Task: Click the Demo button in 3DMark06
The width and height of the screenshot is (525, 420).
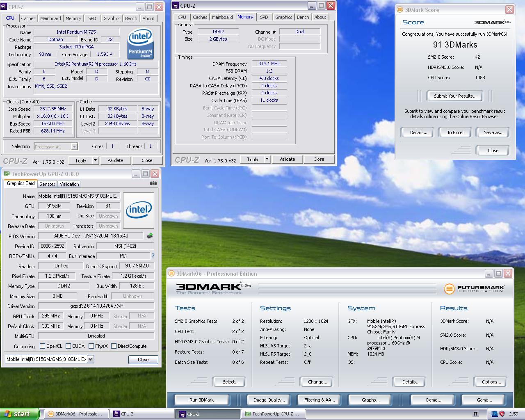Action: (434, 400)
